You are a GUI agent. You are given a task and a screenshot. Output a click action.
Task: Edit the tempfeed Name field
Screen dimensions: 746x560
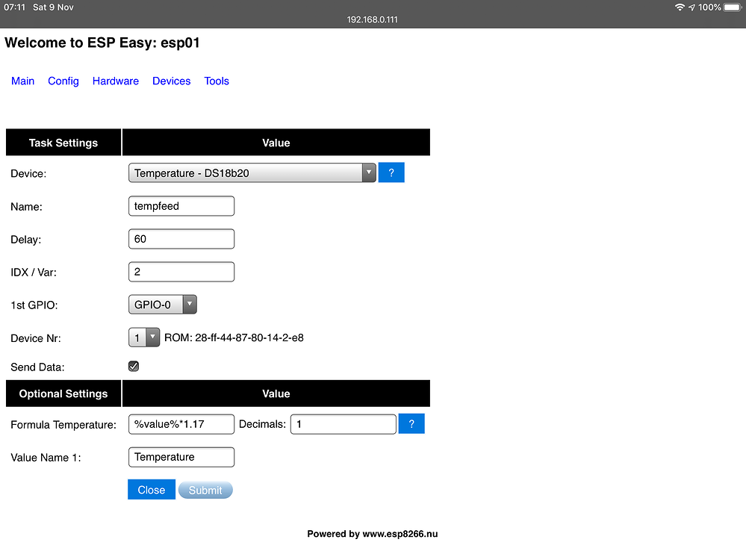pyautogui.click(x=181, y=205)
